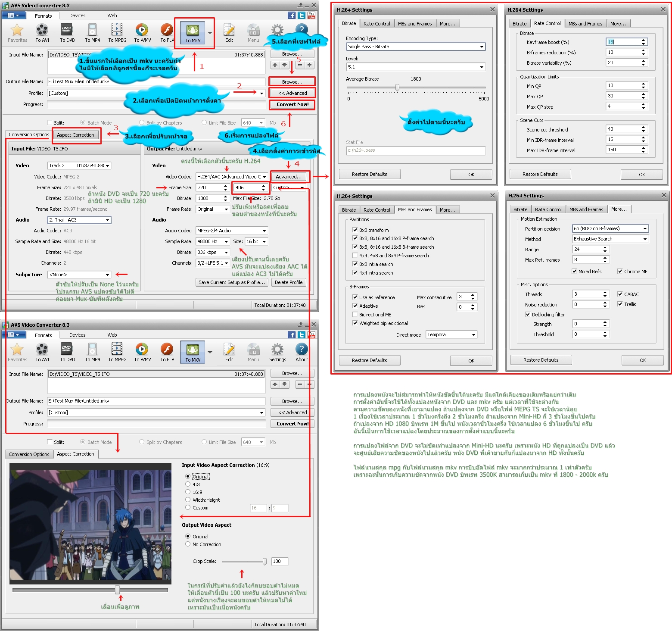Open Partition decision dropdown
Screen dimensions: 672x631
(x=610, y=228)
